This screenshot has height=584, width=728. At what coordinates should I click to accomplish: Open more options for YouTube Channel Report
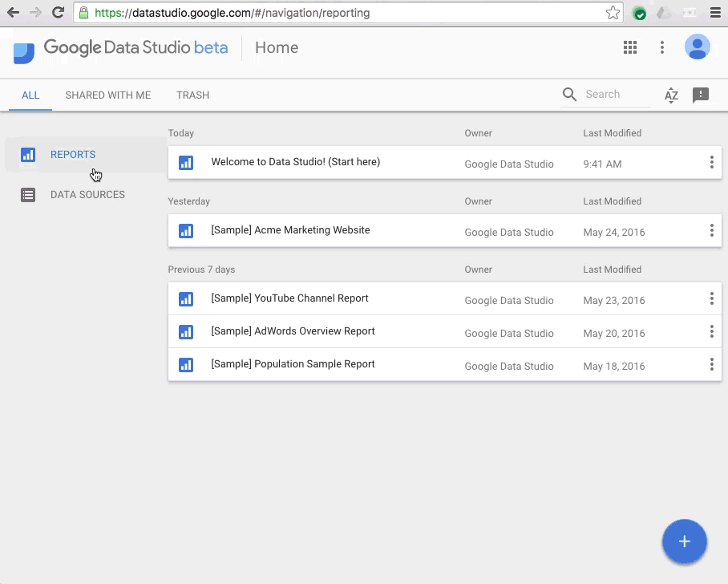point(711,298)
